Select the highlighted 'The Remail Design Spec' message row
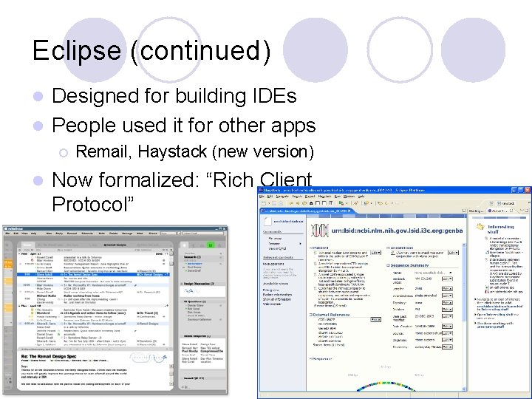 tap(93, 274)
